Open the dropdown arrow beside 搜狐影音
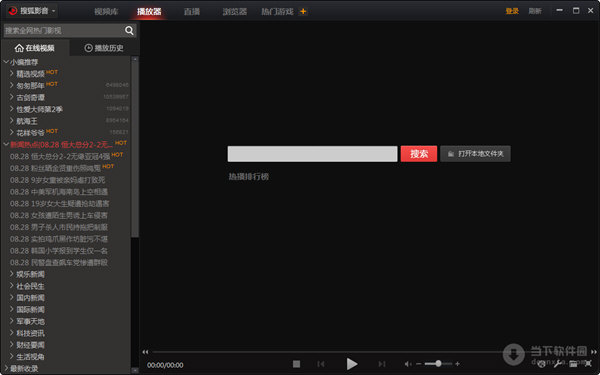600x375 pixels. point(54,11)
